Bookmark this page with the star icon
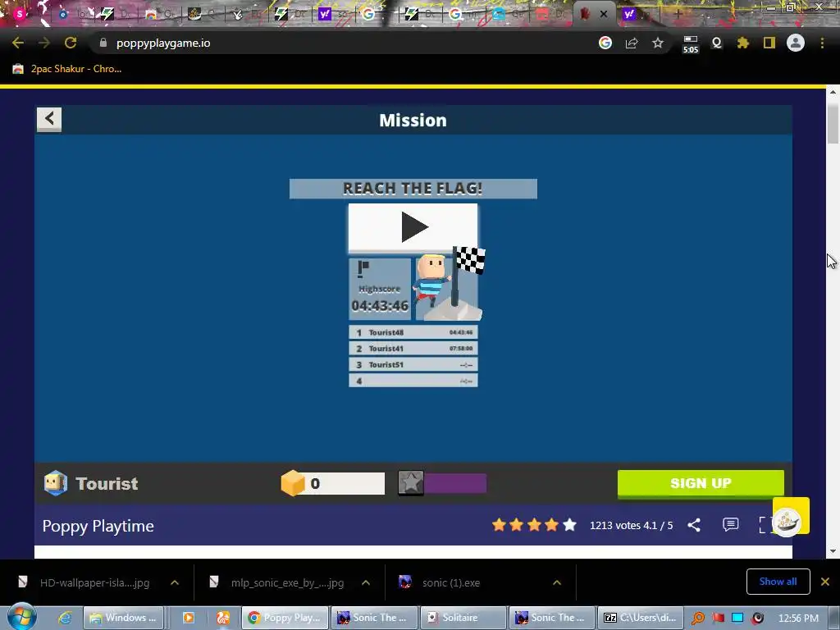 point(658,43)
